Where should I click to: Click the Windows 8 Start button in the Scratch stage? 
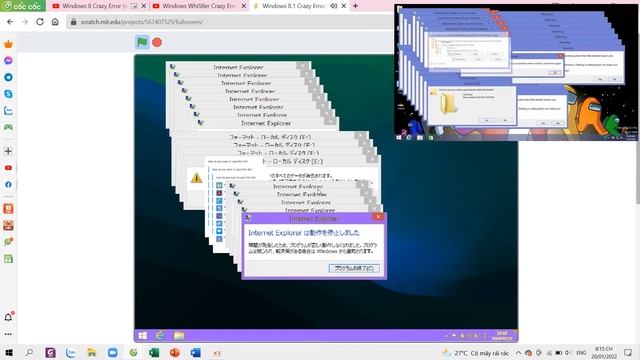click(x=142, y=336)
